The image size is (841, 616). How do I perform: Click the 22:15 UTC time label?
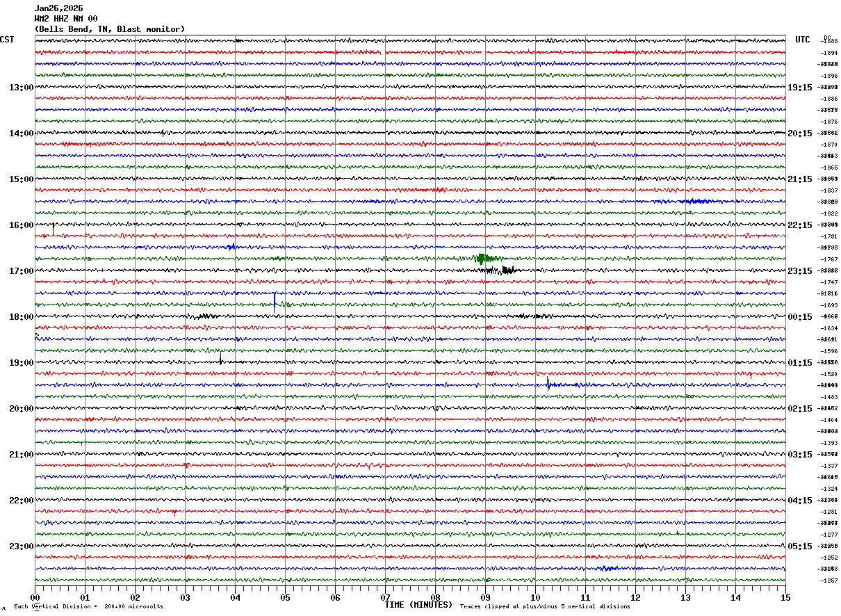(x=800, y=225)
